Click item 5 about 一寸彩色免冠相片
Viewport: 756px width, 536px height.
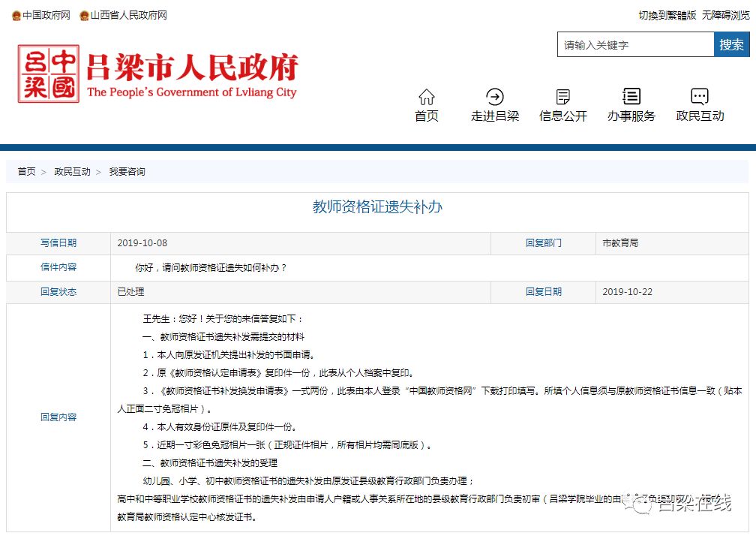coord(286,445)
